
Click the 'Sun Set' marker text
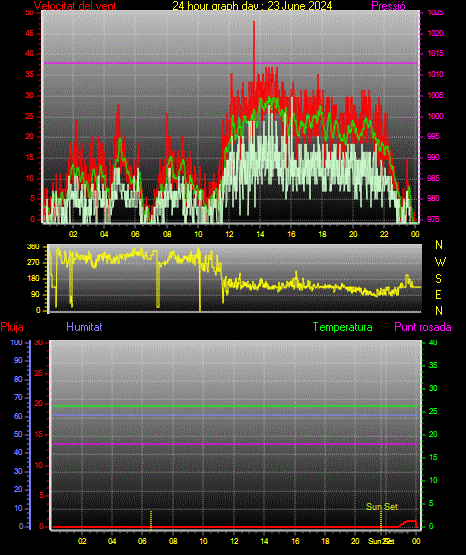[382, 507]
